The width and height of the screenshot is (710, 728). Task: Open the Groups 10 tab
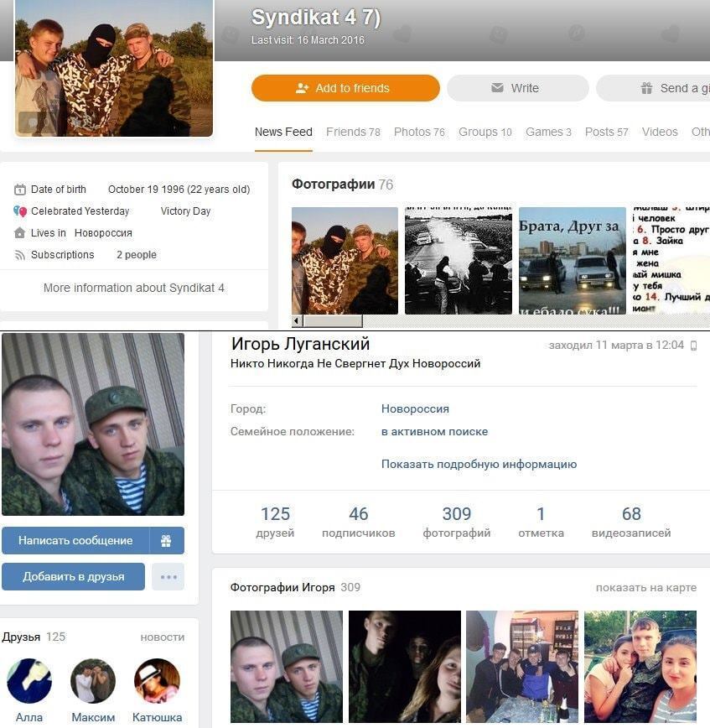tap(485, 132)
